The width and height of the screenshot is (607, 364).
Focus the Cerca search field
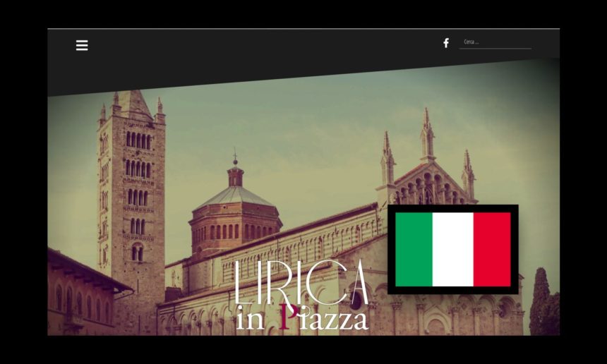click(x=495, y=42)
